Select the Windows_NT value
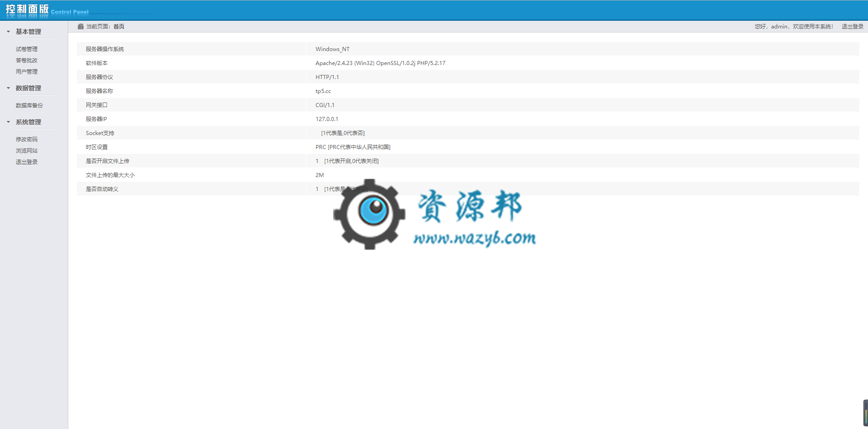 pyautogui.click(x=332, y=49)
